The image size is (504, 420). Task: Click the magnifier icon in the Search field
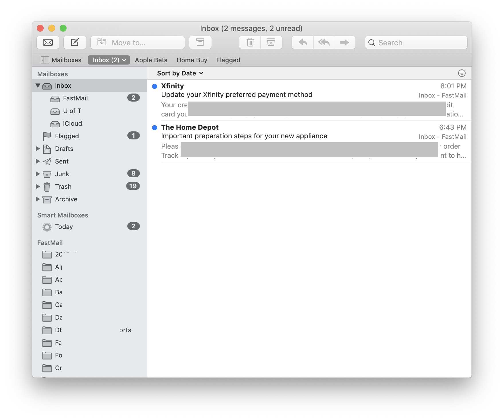coord(372,43)
